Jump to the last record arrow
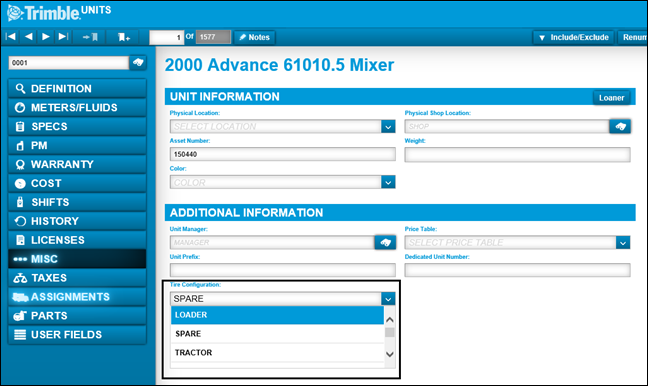Viewport: 648px width, 386px height. (63, 37)
